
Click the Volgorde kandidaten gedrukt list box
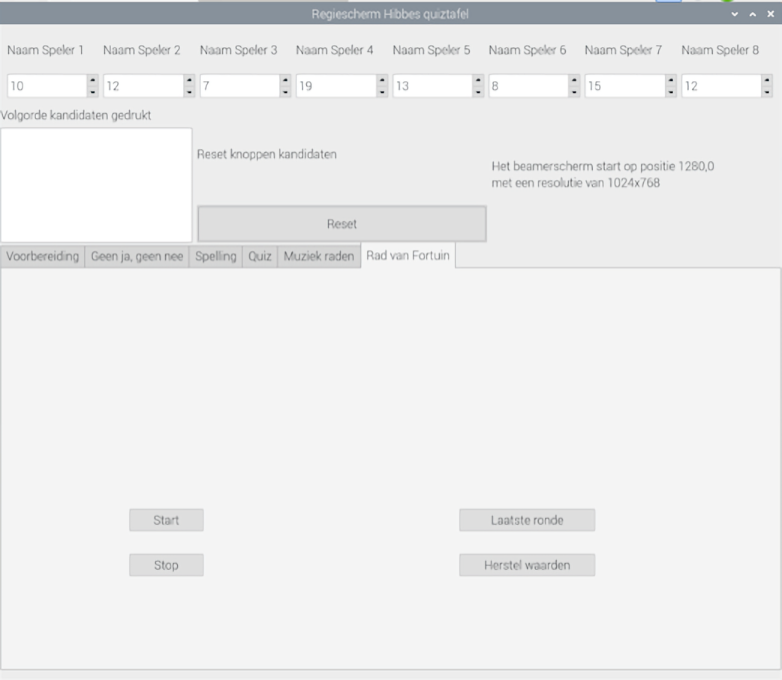96,184
